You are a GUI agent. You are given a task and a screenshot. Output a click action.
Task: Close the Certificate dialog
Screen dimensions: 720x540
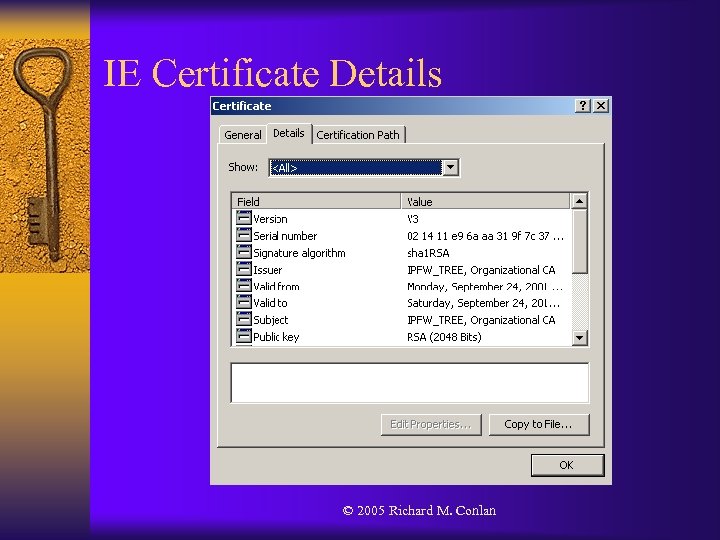(601, 106)
